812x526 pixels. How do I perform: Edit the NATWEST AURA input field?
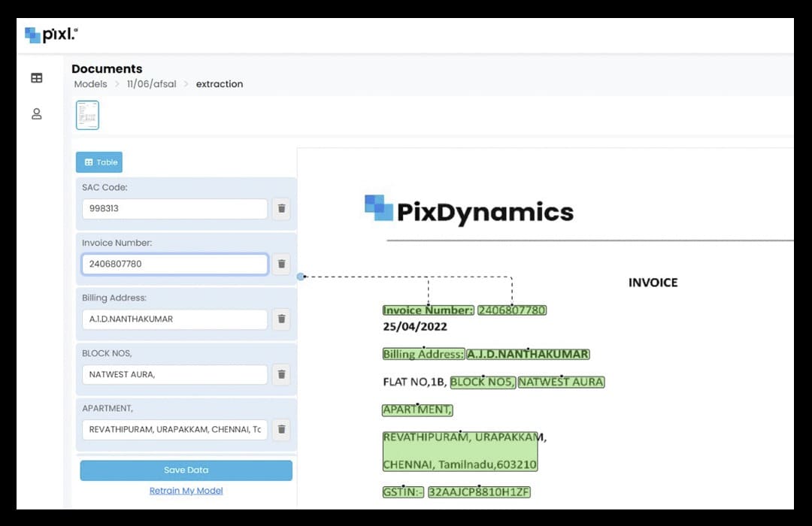tap(175, 374)
